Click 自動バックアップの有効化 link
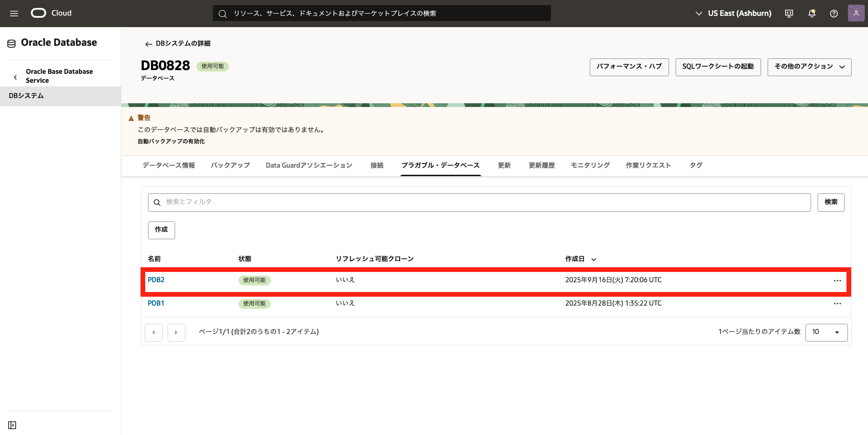 point(171,142)
